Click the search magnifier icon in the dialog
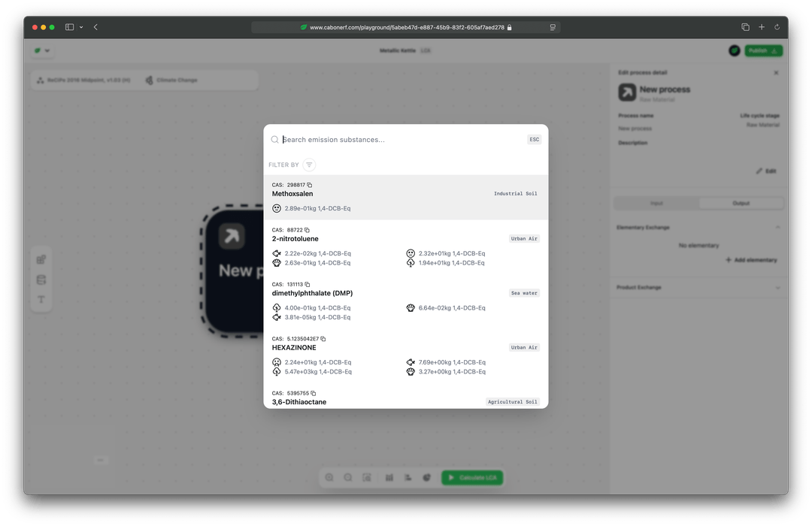 tap(275, 139)
